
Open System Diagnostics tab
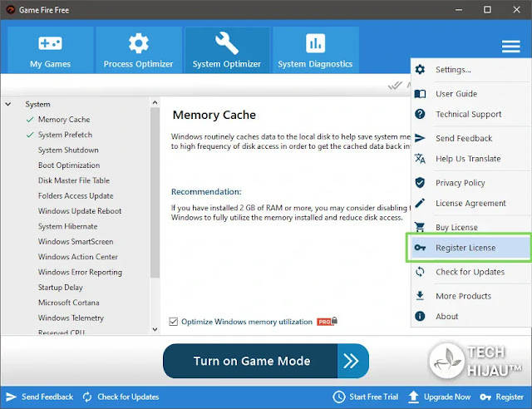click(x=316, y=50)
